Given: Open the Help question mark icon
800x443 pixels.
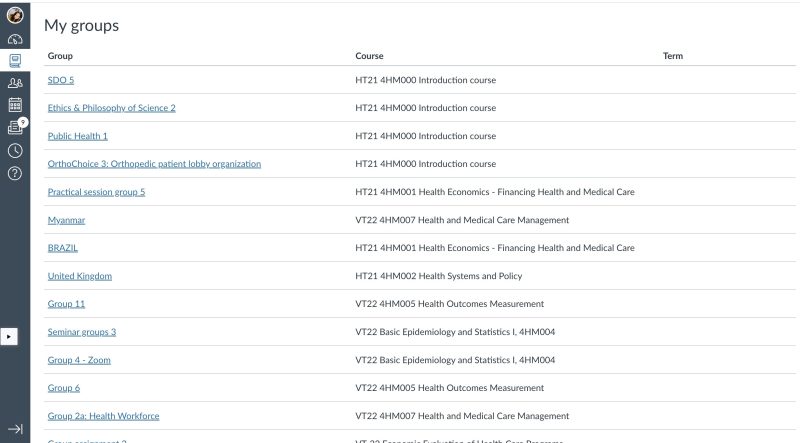Looking at the screenshot, I should (15, 172).
